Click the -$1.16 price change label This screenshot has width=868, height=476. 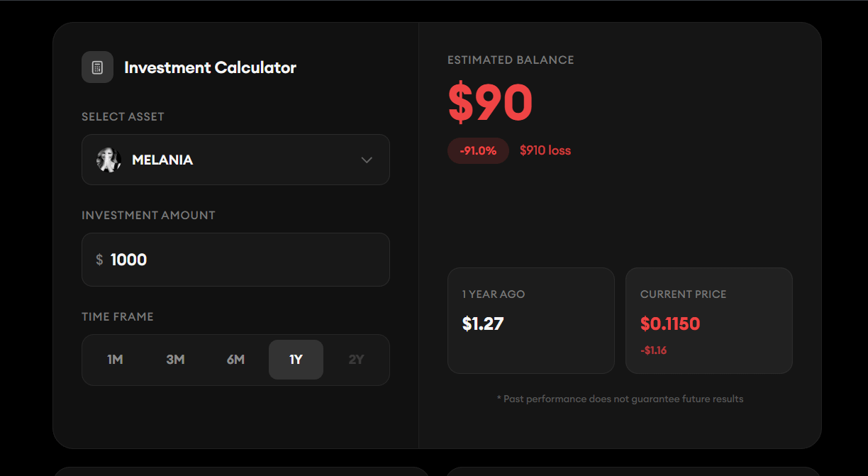point(653,350)
